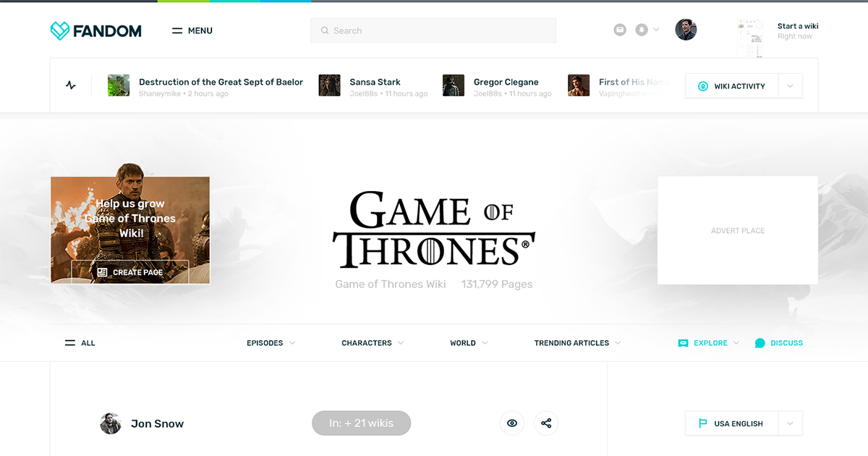Expand the CHARACTERS dropdown
868x456 pixels.
373,343
